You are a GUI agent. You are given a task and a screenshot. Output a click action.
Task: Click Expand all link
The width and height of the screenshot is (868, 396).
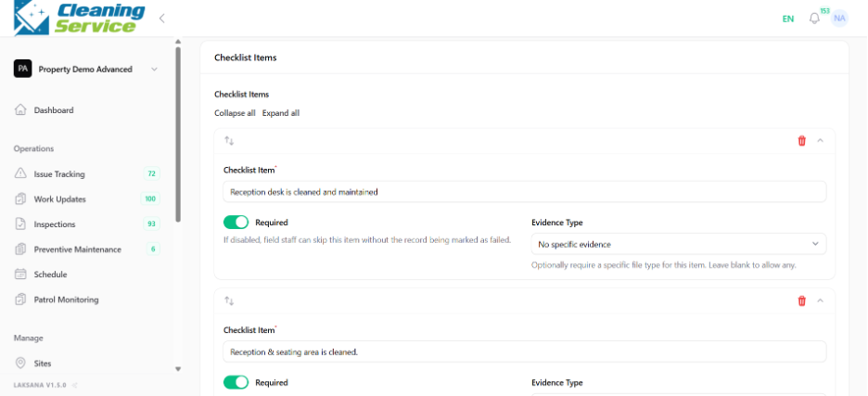281,113
